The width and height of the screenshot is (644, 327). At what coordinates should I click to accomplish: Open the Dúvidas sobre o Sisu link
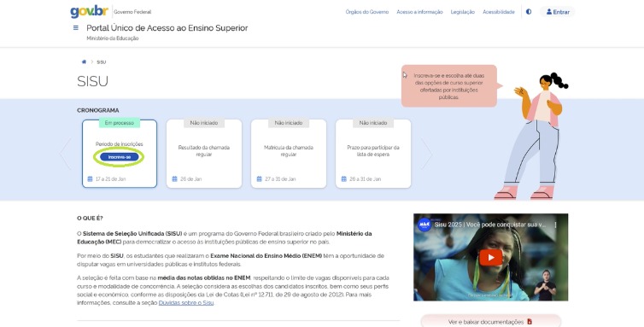pos(186,303)
